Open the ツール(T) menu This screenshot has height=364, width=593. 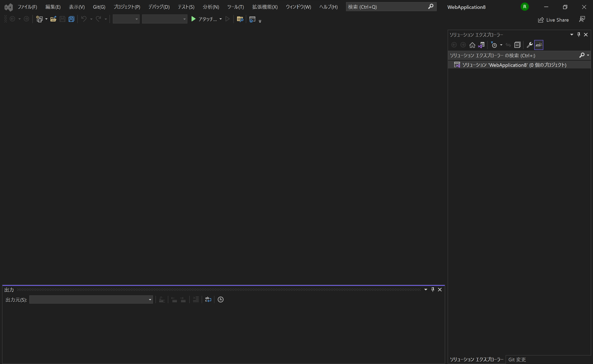235,7
